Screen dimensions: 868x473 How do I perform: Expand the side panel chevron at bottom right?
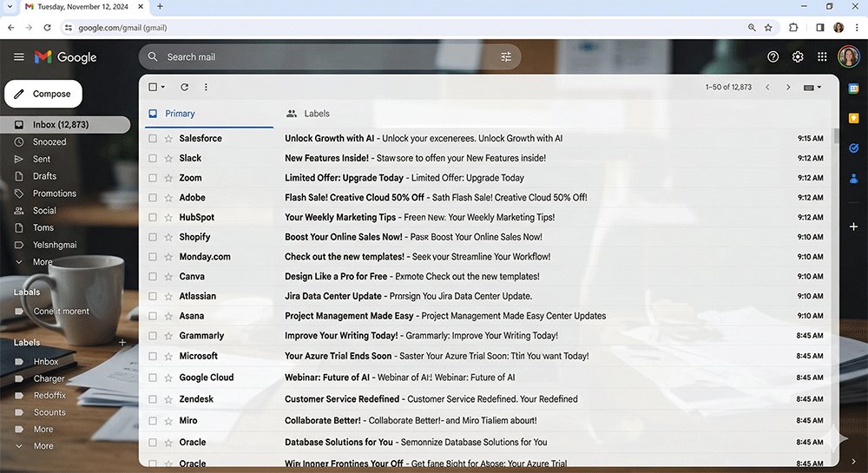853,462
